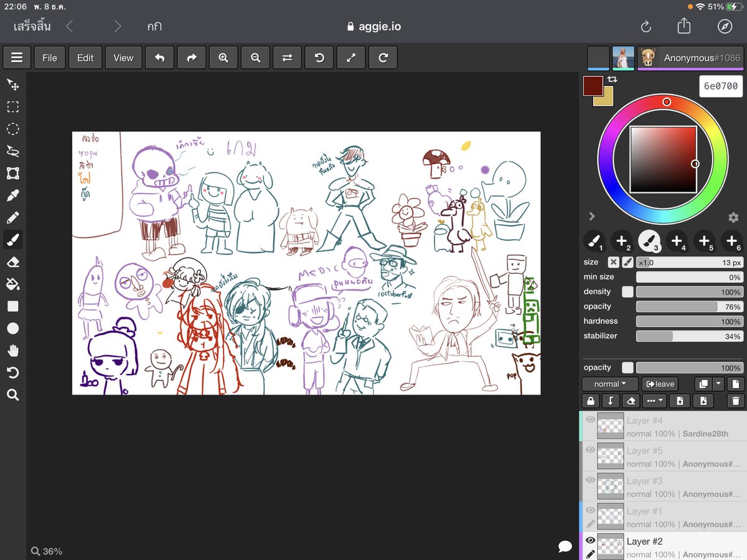Click rotate canvas clockwise button
The height and width of the screenshot is (560, 747).
pyautogui.click(x=383, y=58)
